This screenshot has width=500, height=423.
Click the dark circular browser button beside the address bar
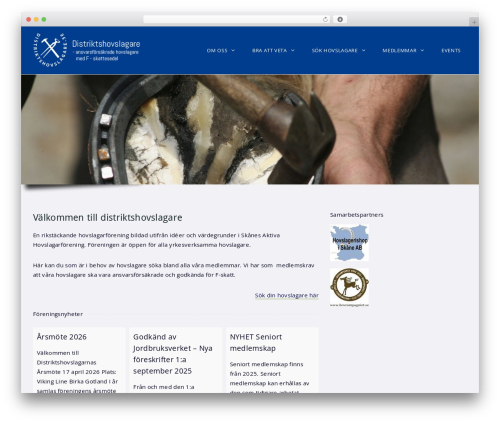tap(340, 19)
